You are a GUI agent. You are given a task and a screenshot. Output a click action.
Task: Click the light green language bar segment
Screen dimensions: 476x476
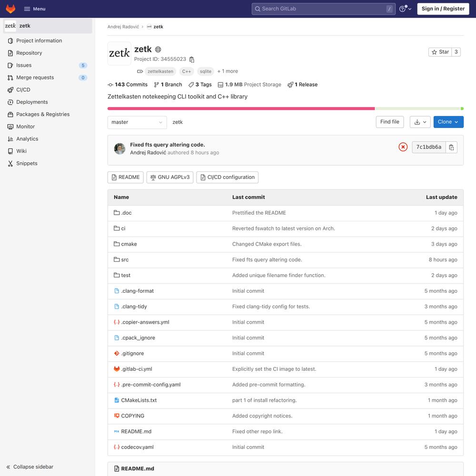click(x=418, y=109)
